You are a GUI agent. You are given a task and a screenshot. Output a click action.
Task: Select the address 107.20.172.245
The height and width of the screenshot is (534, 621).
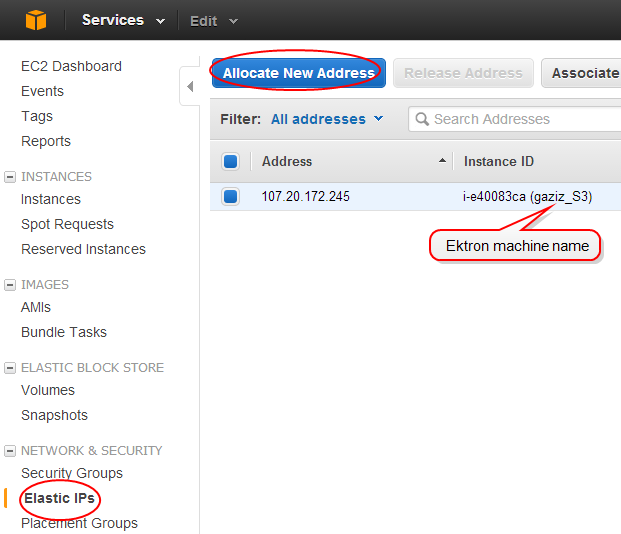[x=305, y=196]
